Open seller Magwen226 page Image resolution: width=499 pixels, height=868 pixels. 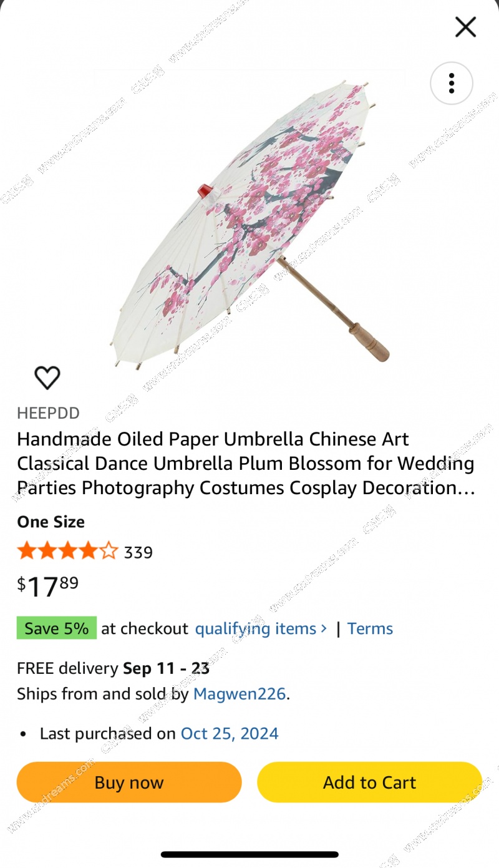240,693
